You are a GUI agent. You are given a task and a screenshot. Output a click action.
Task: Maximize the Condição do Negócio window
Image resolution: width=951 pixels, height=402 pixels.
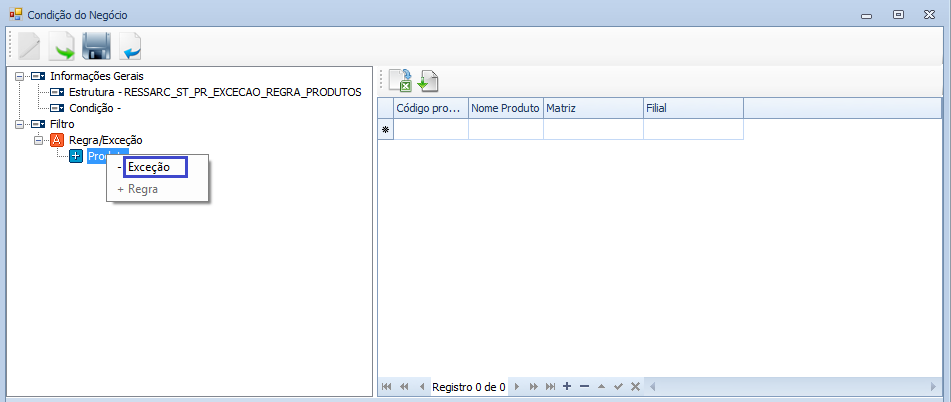pos(899,15)
